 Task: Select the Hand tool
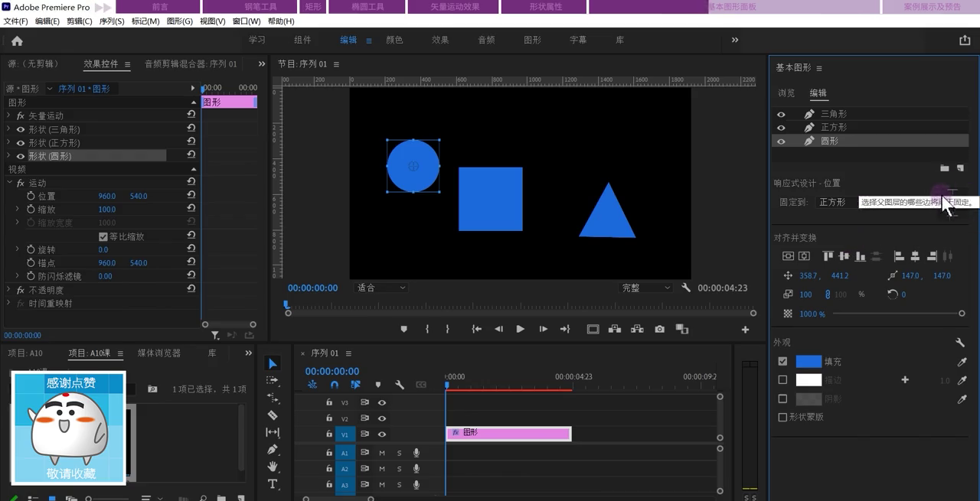(x=273, y=467)
